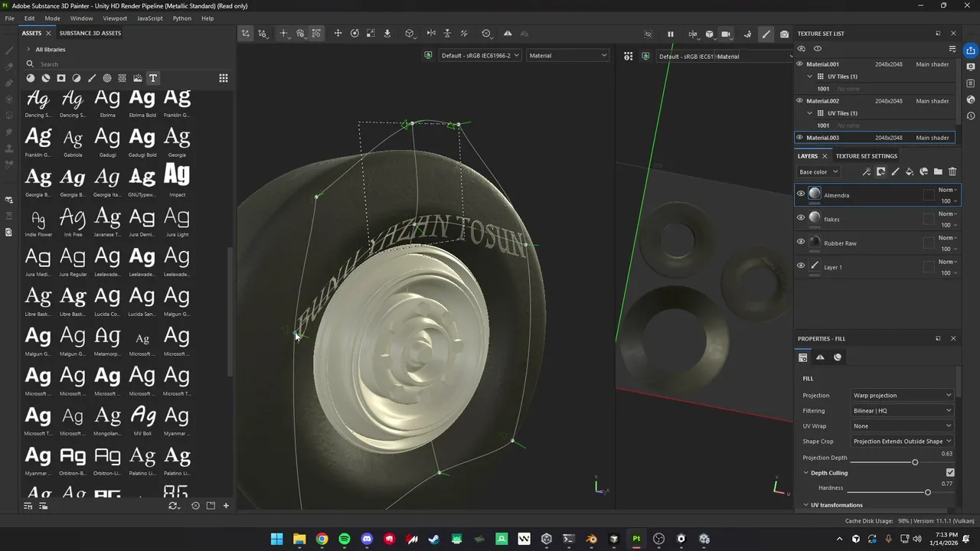This screenshot has height=551, width=980.
Task: Select the Impact font thumbnail
Action: point(177,180)
